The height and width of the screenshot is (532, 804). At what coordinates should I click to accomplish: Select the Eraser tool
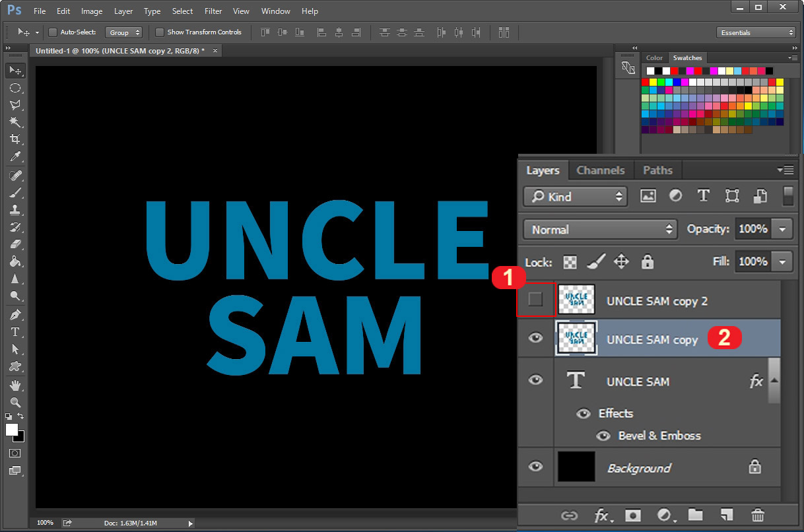tap(15, 244)
